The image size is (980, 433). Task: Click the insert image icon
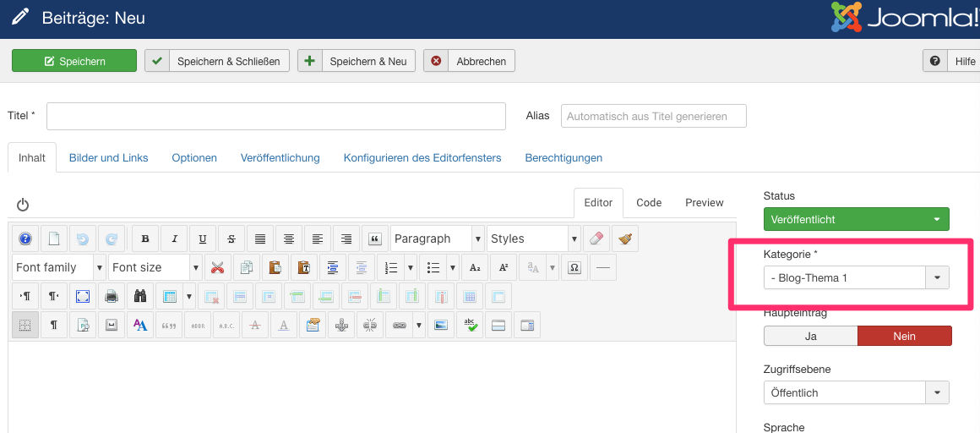pos(441,326)
